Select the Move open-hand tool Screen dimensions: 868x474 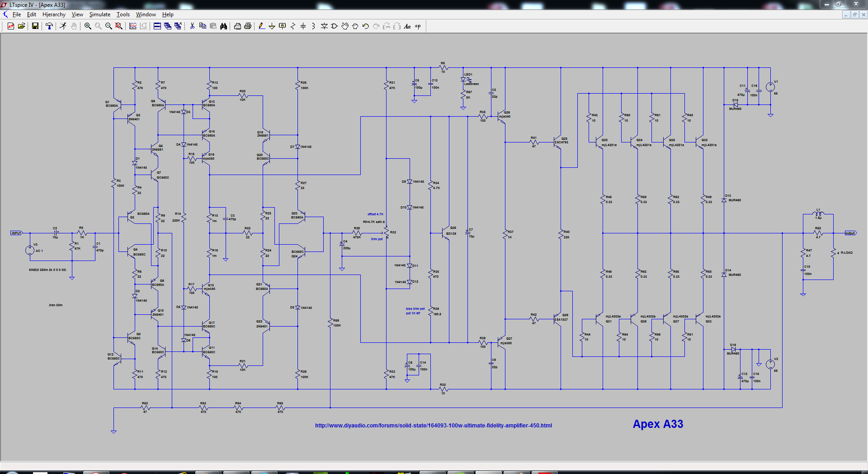tap(345, 26)
